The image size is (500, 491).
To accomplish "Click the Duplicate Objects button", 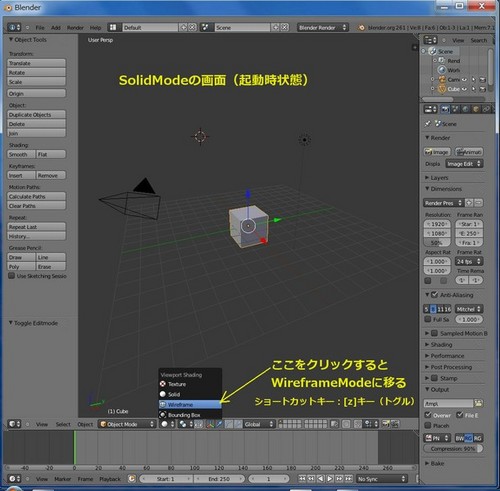I will (36, 114).
